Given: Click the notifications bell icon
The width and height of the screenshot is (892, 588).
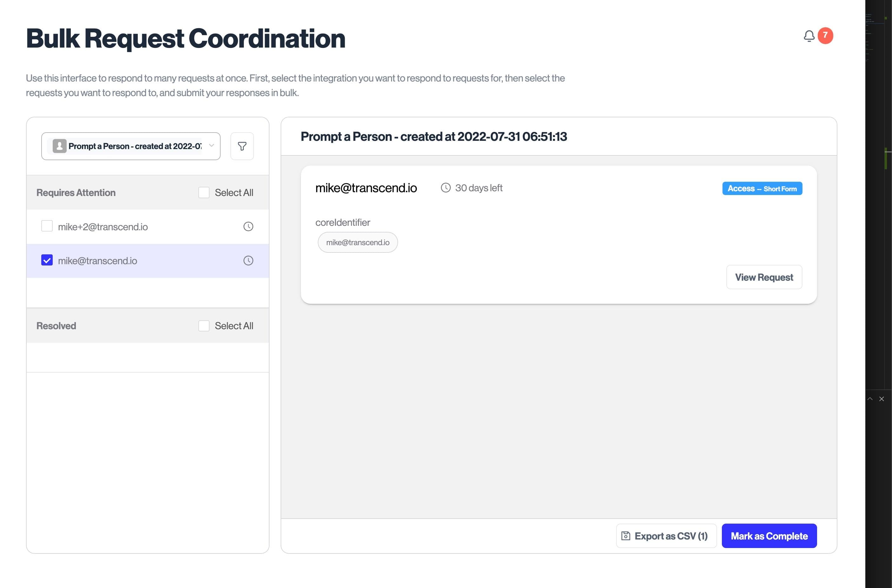Looking at the screenshot, I should [809, 36].
